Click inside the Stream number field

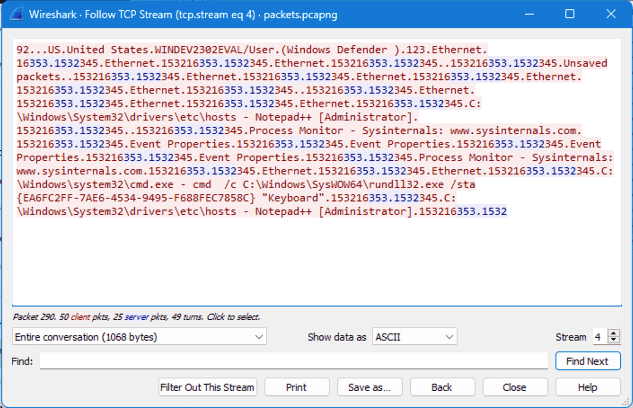(598, 337)
